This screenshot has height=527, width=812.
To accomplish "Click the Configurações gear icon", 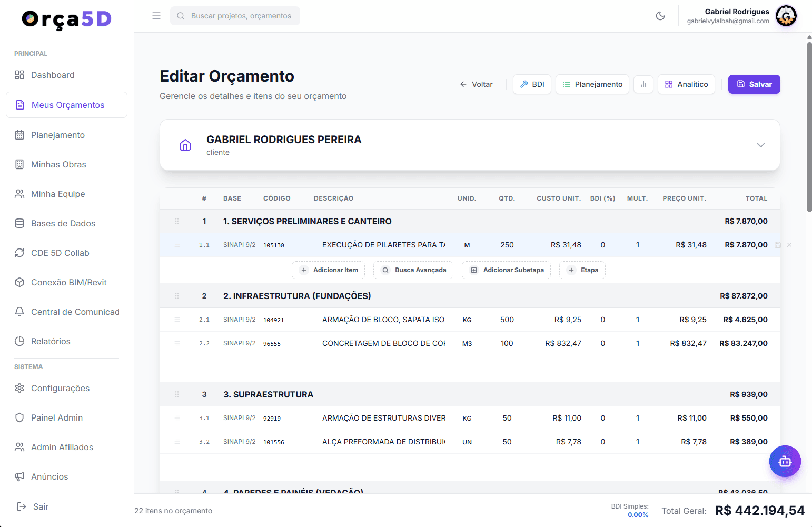I will (x=19, y=388).
